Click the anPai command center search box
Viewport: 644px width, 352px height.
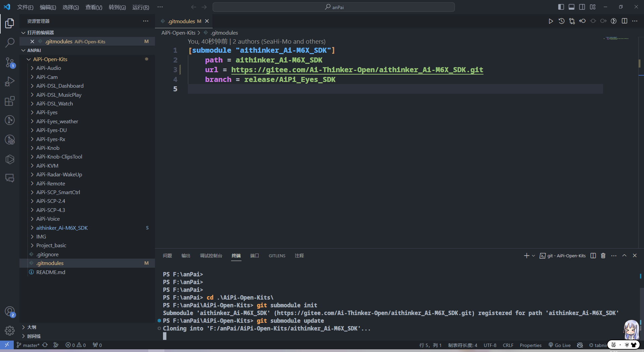coord(334,7)
